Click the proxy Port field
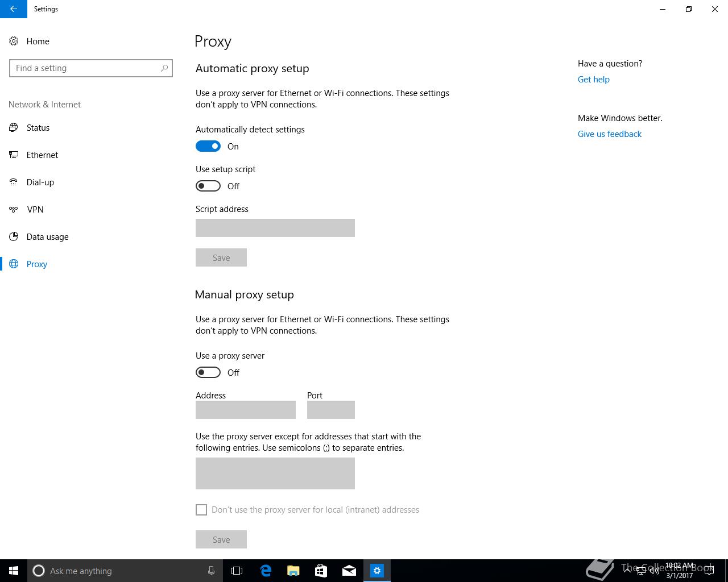 pyautogui.click(x=331, y=410)
